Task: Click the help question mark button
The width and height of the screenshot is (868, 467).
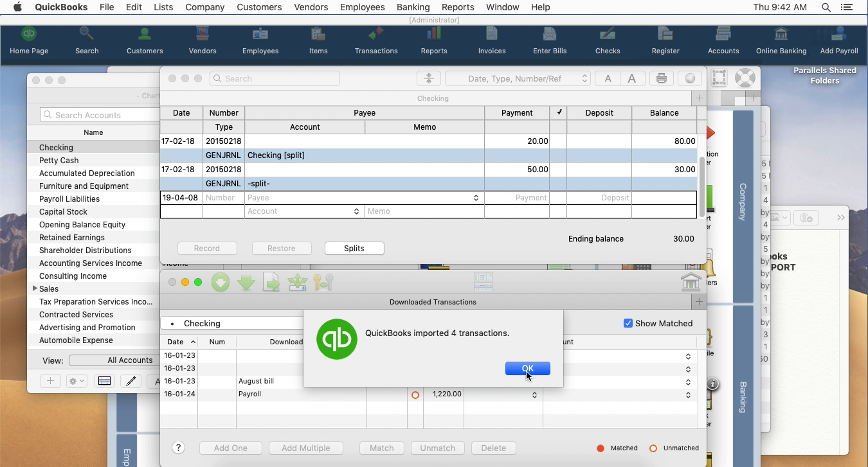Action: [x=179, y=448]
